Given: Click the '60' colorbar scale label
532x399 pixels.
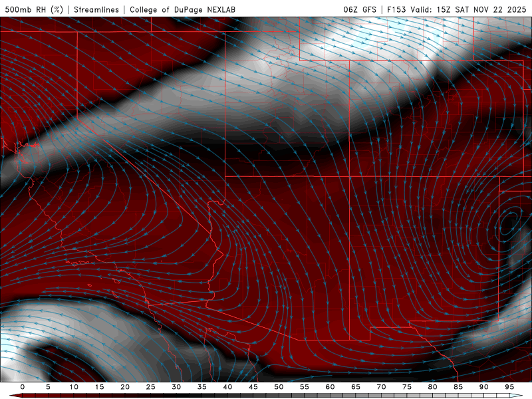Looking at the screenshot, I should click(x=330, y=387).
